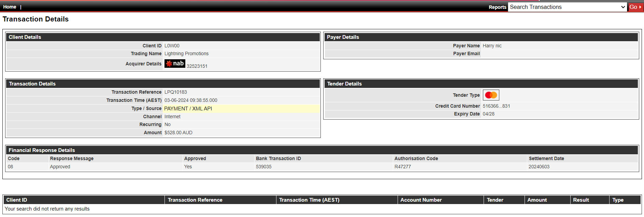The width and height of the screenshot is (644, 217).
Task: Click the Tender column header
Action: tap(504, 200)
